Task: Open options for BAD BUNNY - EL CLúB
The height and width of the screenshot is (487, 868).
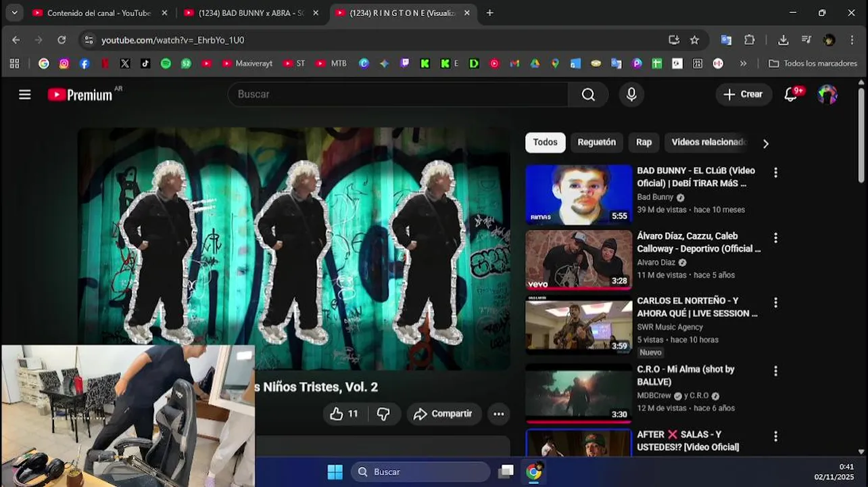Action: click(x=775, y=172)
